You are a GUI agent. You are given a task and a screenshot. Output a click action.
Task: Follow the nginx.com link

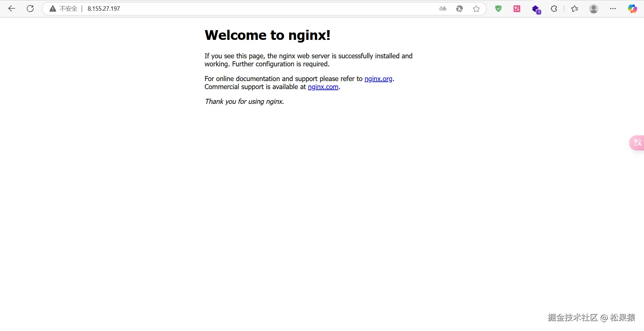tap(323, 87)
